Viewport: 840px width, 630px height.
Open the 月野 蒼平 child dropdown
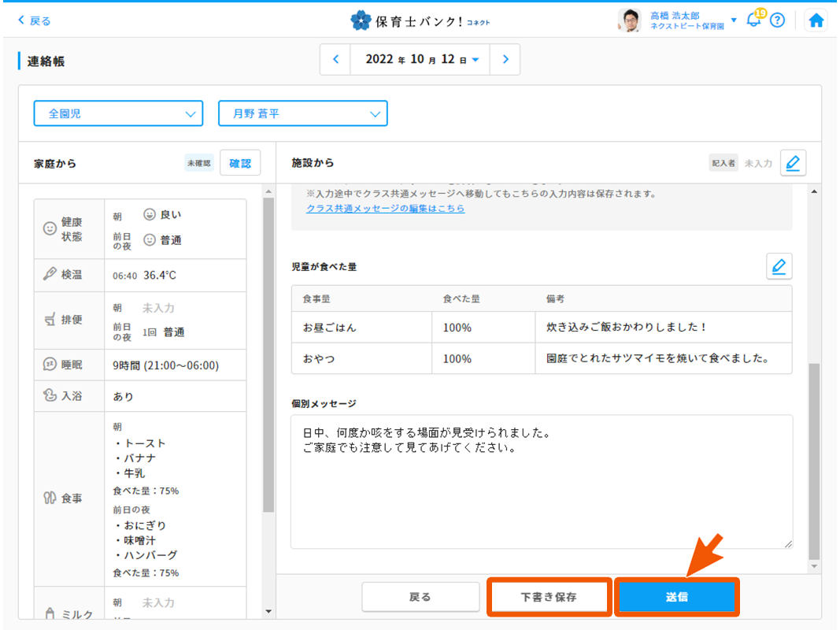tap(302, 113)
